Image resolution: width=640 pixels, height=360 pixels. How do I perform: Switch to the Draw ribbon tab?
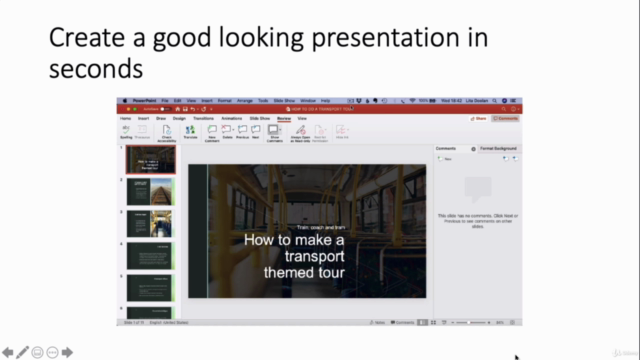161,118
